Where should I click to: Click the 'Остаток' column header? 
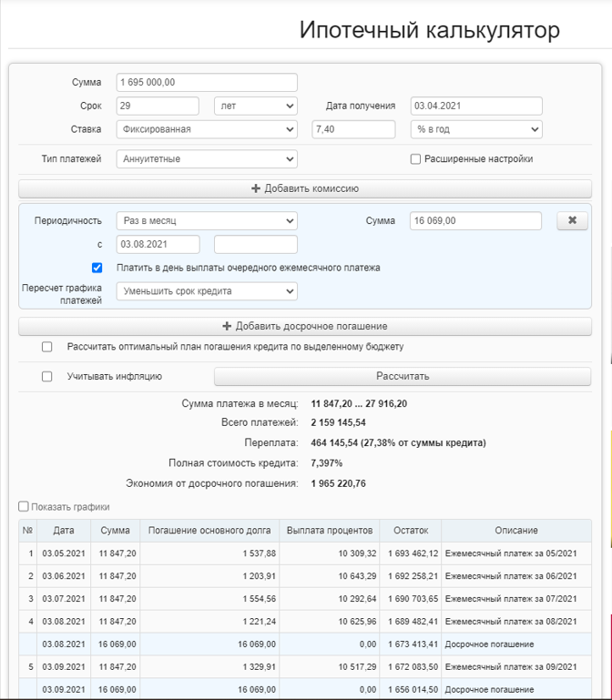[411, 531]
